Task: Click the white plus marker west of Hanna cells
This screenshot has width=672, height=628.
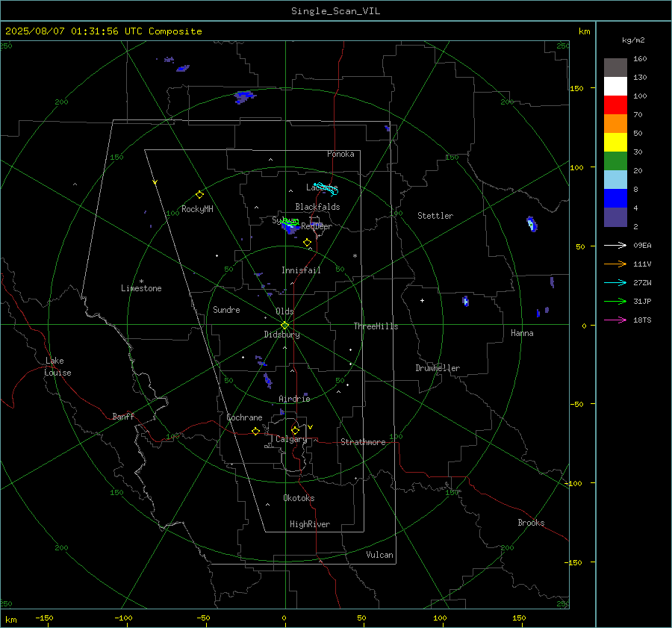Action: [422, 300]
